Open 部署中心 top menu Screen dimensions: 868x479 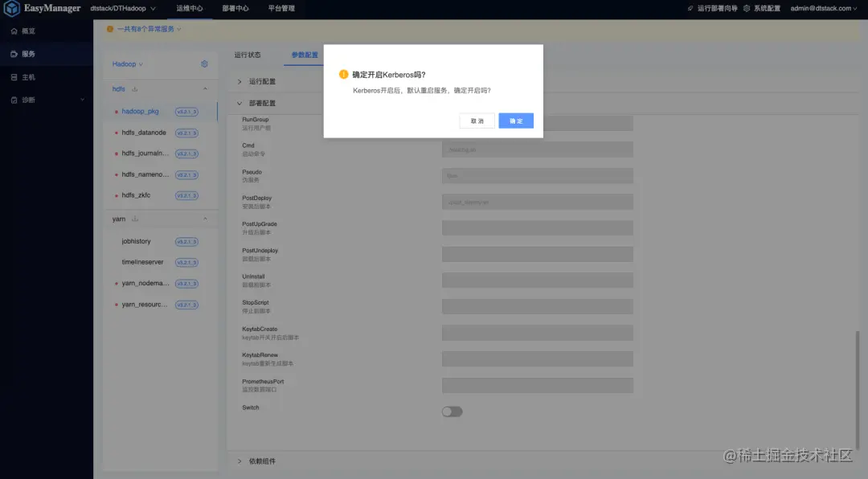click(235, 8)
